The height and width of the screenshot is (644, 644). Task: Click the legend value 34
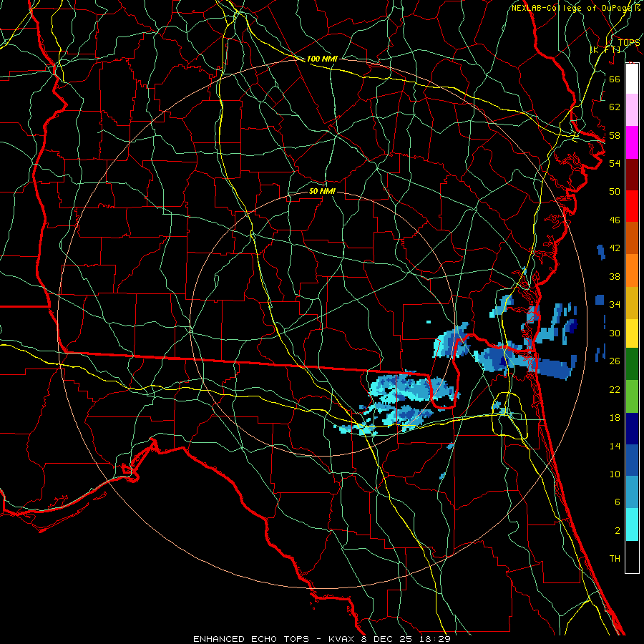point(615,305)
